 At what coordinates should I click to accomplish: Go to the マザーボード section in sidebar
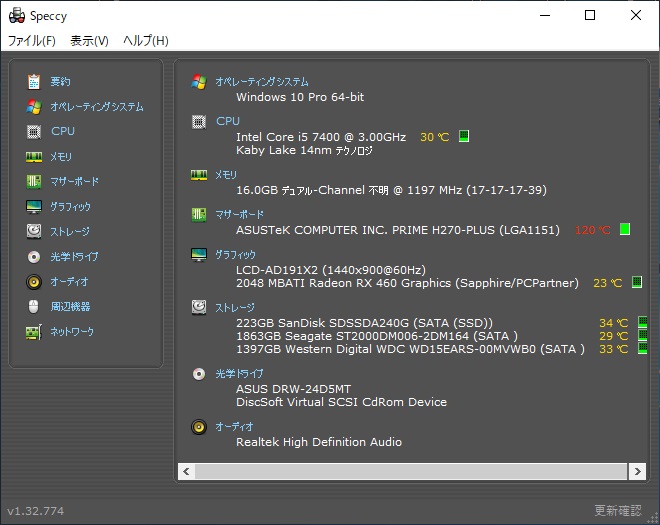click(75, 182)
